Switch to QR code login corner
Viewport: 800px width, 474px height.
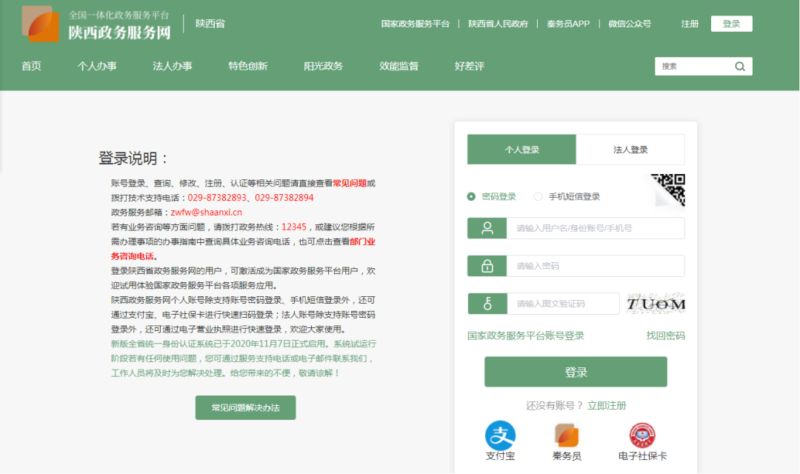(x=670, y=189)
